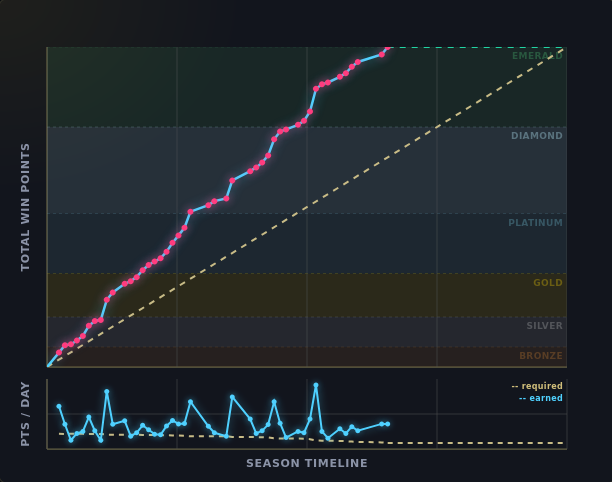
Task: Click the TOTAL WIN POINTS axis title
Action: (25, 207)
